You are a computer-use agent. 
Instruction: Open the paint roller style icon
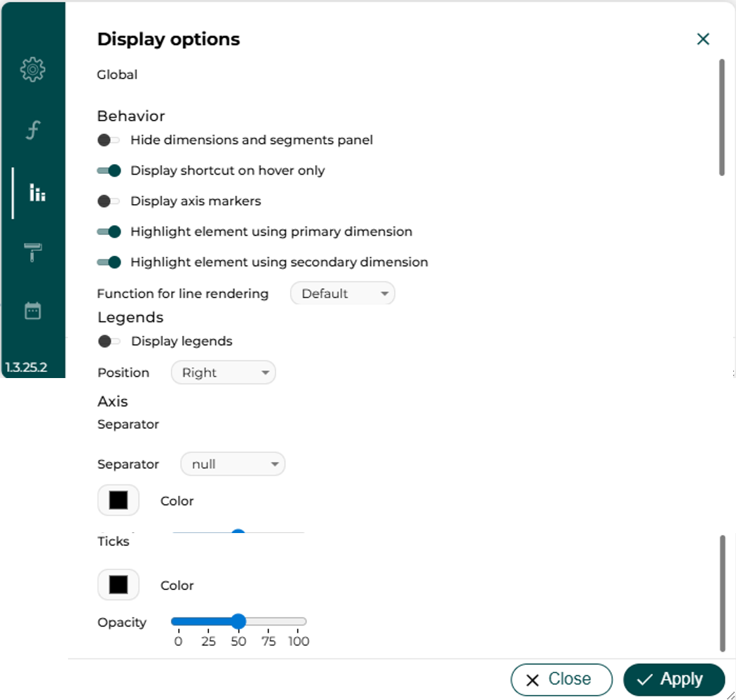(x=32, y=253)
